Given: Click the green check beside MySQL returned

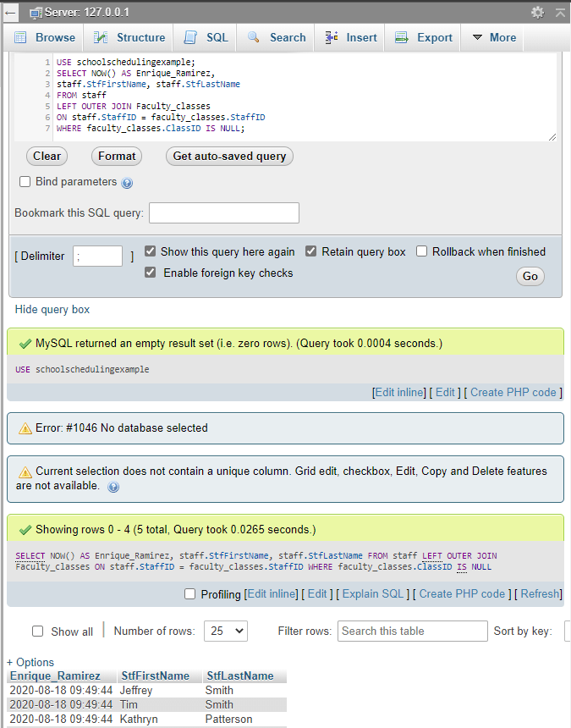Looking at the screenshot, I should [25, 344].
